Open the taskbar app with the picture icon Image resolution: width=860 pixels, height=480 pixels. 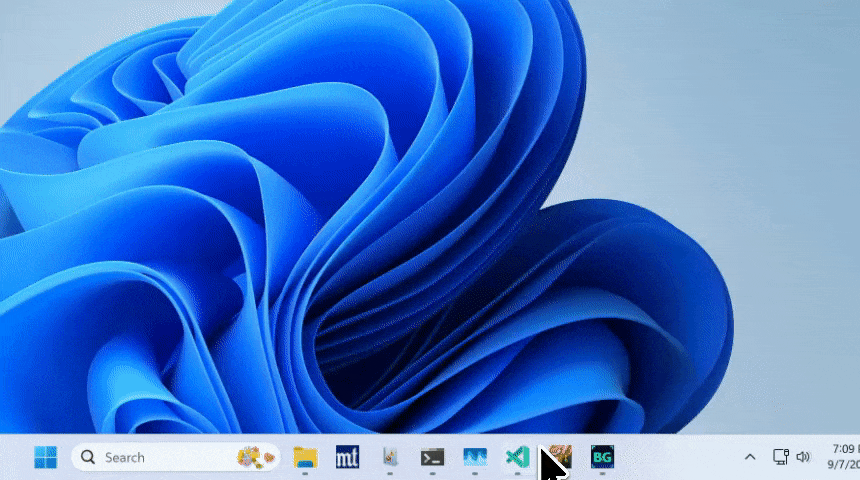560,457
